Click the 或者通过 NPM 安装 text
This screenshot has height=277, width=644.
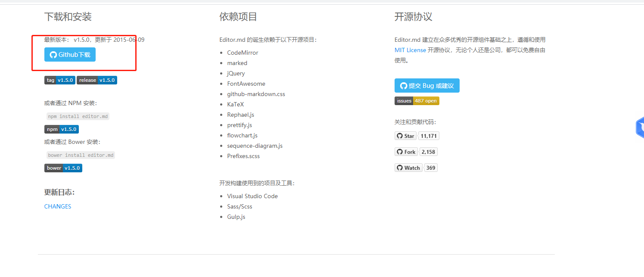[x=71, y=103]
